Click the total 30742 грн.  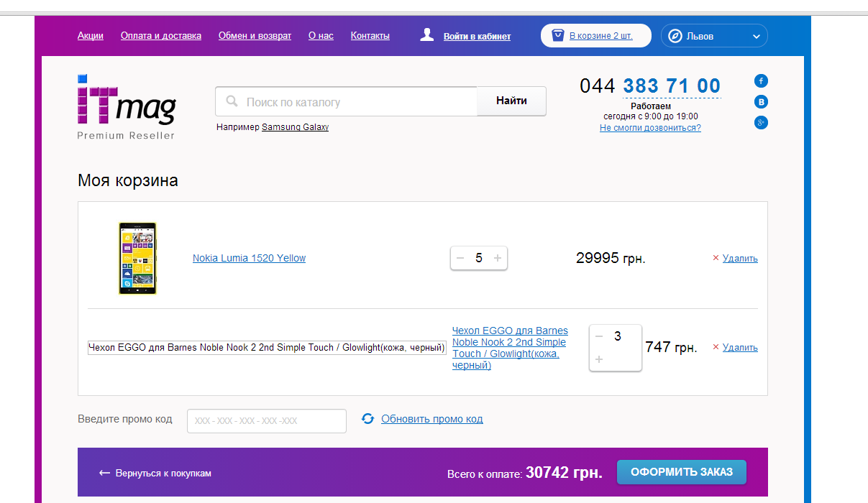click(564, 473)
